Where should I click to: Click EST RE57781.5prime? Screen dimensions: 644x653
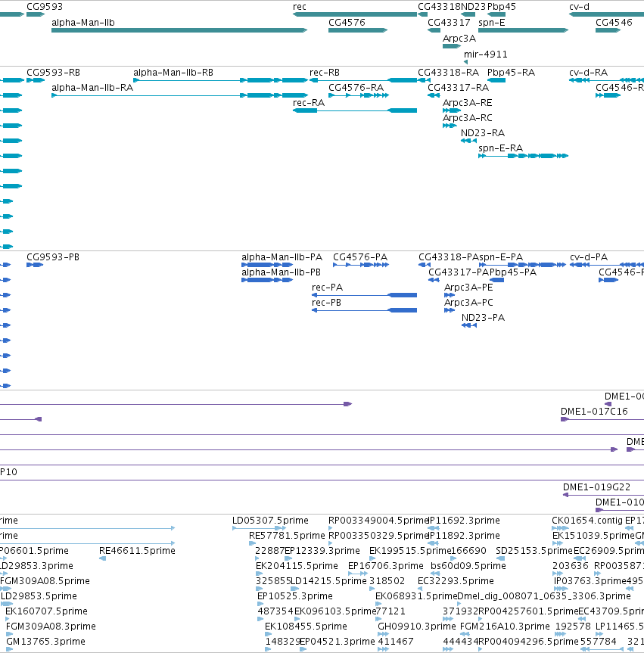pyautogui.click(x=287, y=535)
